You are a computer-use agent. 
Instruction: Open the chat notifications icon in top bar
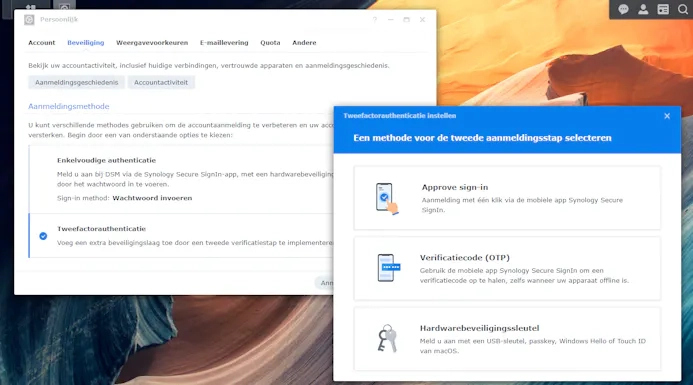623,9
